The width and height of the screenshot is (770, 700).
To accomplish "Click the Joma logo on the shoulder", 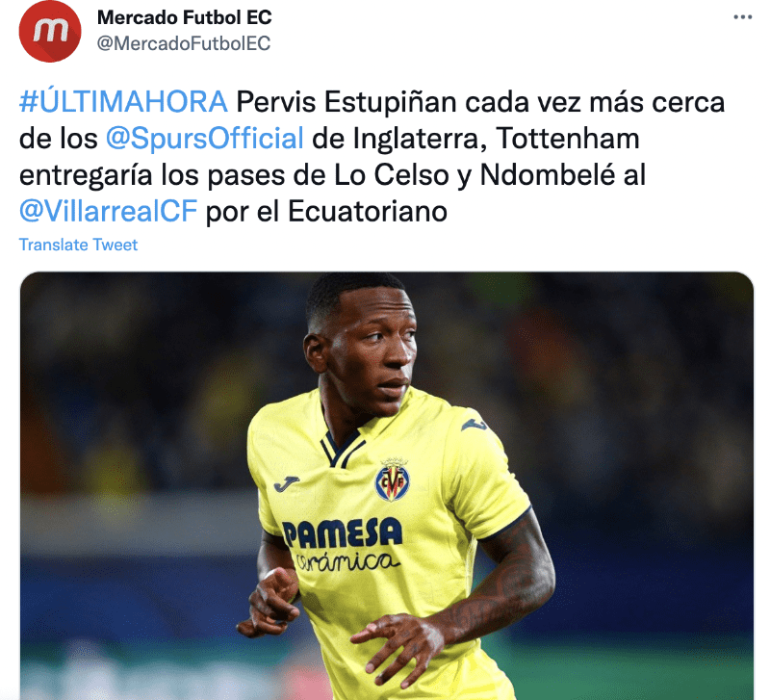I will tap(474, 424).
